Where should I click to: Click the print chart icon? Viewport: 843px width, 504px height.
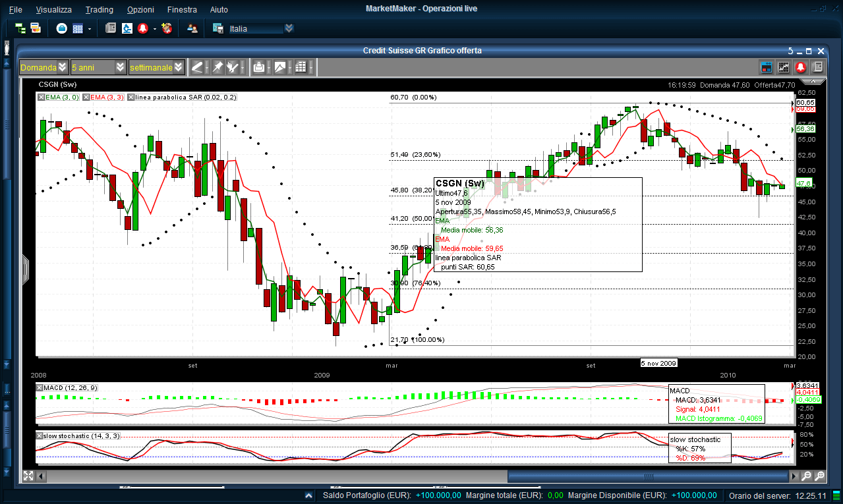pos(260,67)
